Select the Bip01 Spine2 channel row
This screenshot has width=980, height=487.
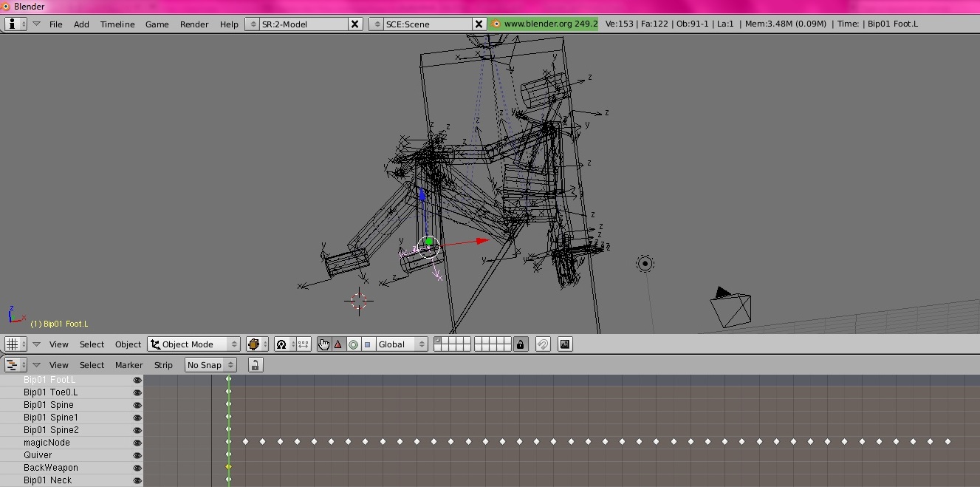(51, 430)
